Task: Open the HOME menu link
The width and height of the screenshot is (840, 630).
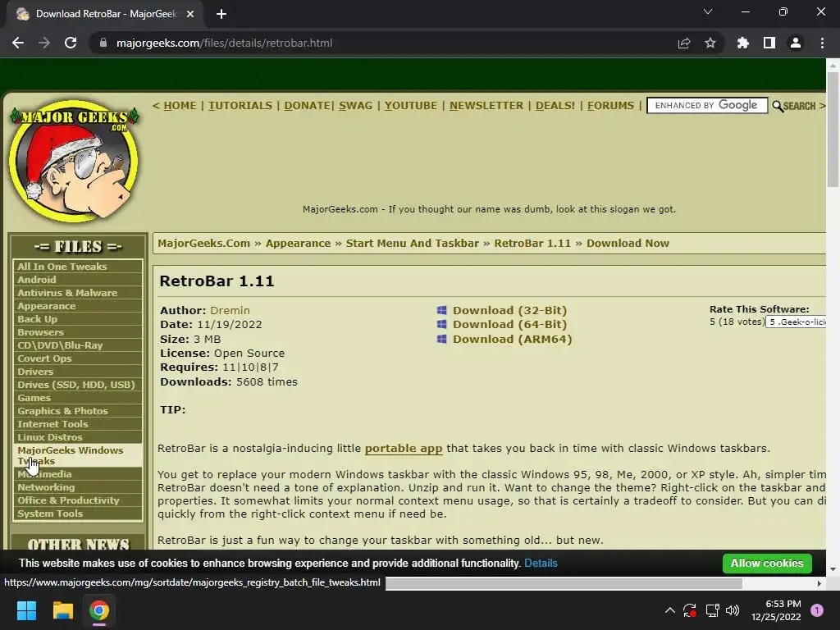Action: click(180, 106)
